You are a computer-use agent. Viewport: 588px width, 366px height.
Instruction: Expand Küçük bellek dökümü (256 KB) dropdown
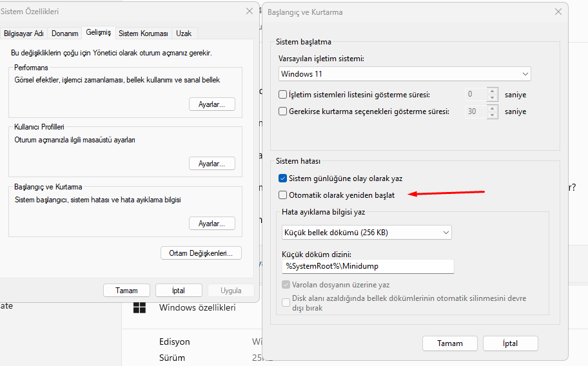tap(366, 232)
